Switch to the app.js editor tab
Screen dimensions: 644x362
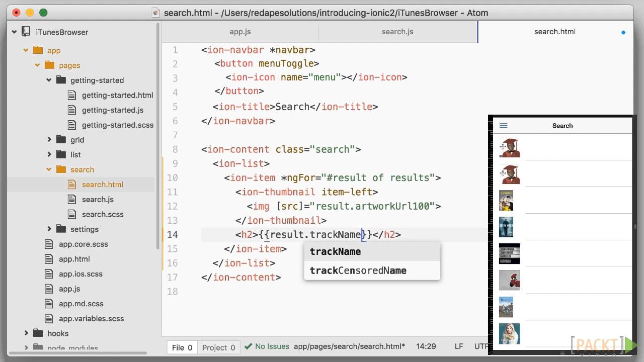coord(240,32)
